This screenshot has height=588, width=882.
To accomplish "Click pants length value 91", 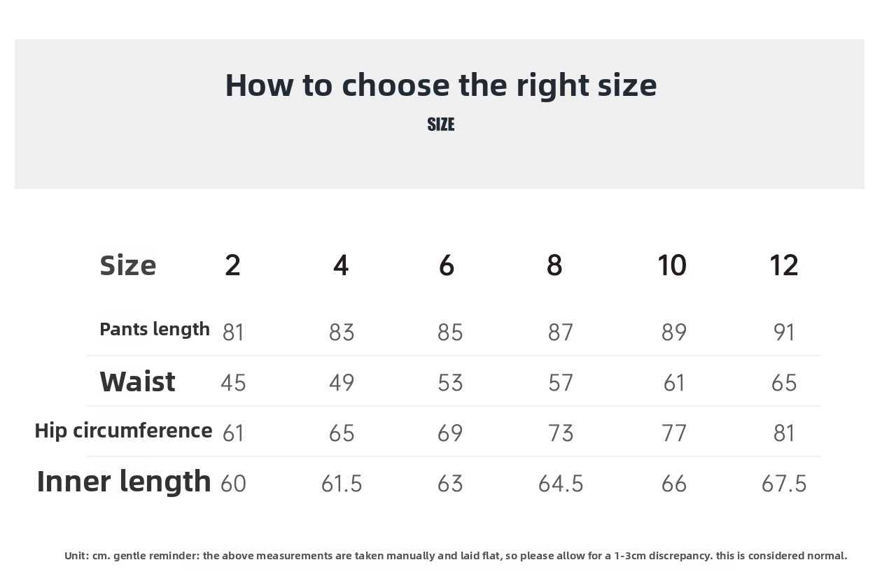I will click(x=784, y=332).
